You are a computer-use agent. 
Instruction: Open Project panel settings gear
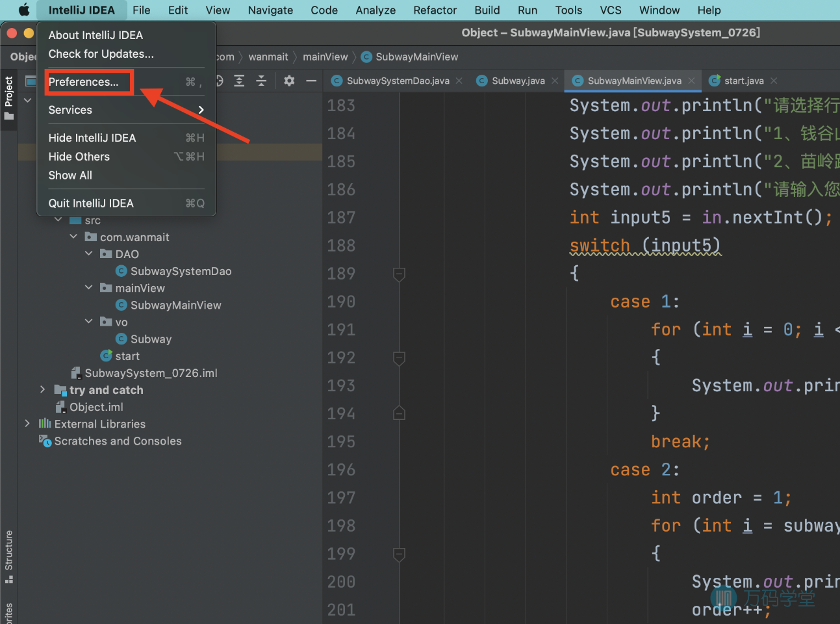(289, 81)
